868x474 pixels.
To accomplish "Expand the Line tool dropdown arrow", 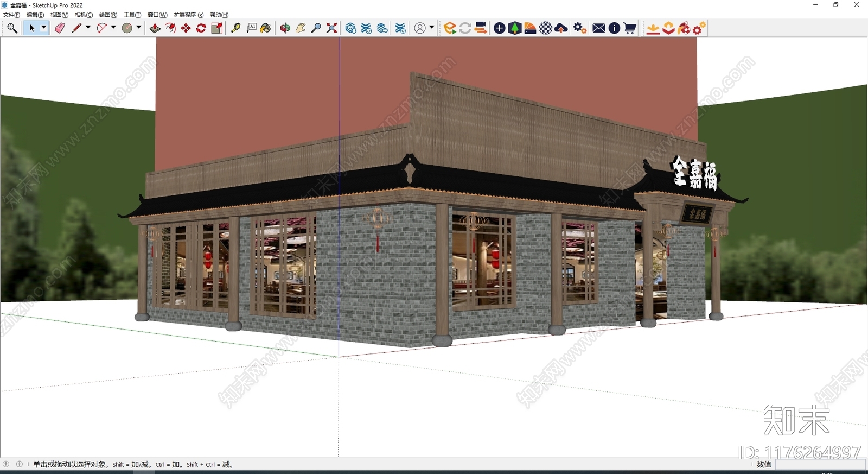I will pyautogui.click(x=88, y=28).
